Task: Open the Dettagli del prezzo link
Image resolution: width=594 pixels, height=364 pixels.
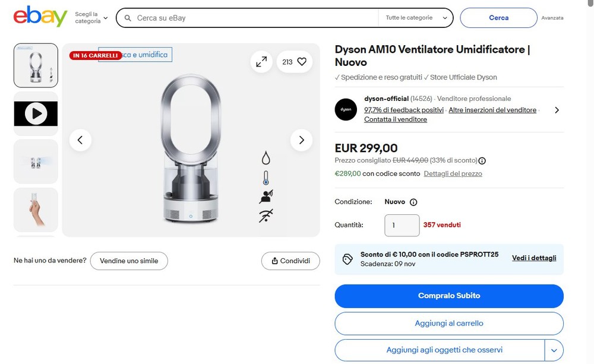Action: [453, 174]
